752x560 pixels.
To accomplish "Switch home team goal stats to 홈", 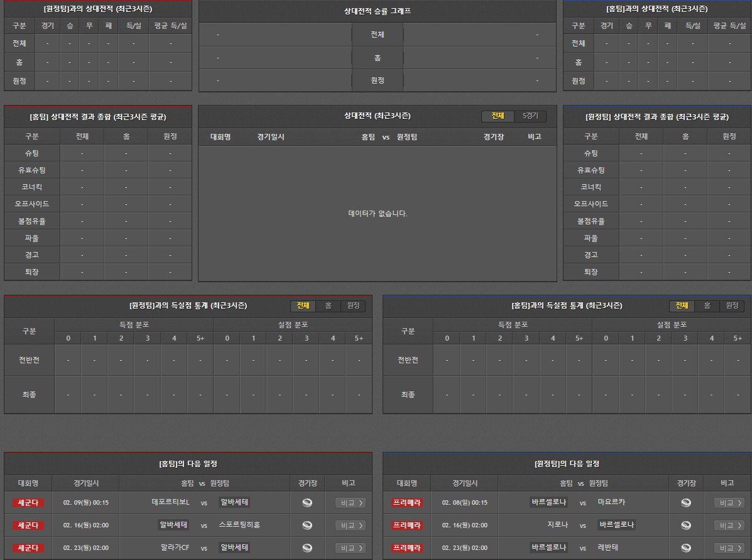I will click(328, 305).
